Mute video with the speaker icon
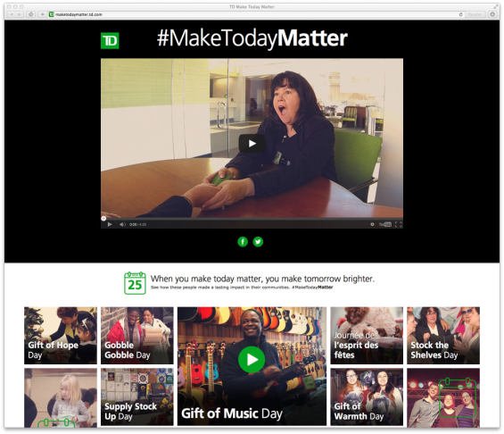Viewport: 504px width, 434px height. click(122, 224)
